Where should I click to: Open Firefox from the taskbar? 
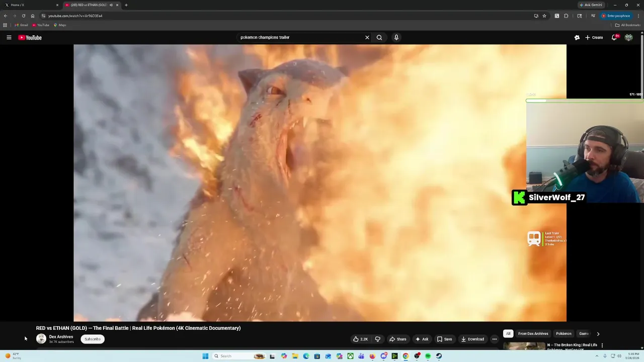pyautogui.click(x=372, y=356)
